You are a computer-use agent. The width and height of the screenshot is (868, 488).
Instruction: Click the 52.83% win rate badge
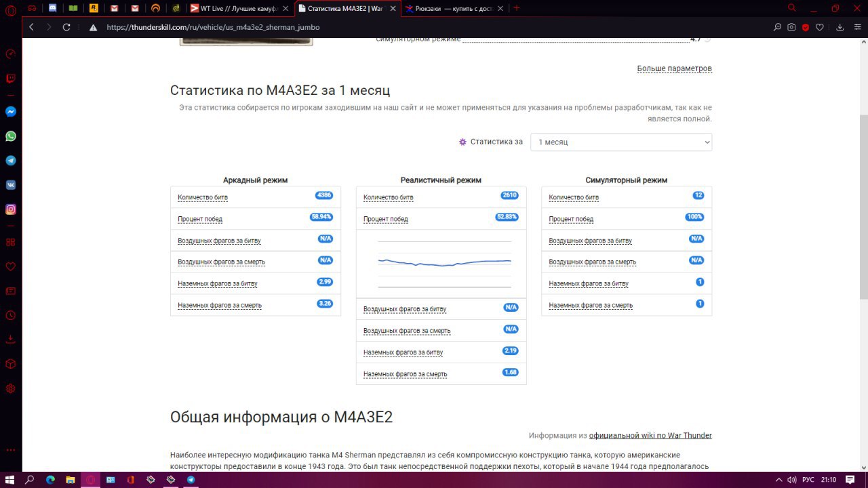coord(507,217)
